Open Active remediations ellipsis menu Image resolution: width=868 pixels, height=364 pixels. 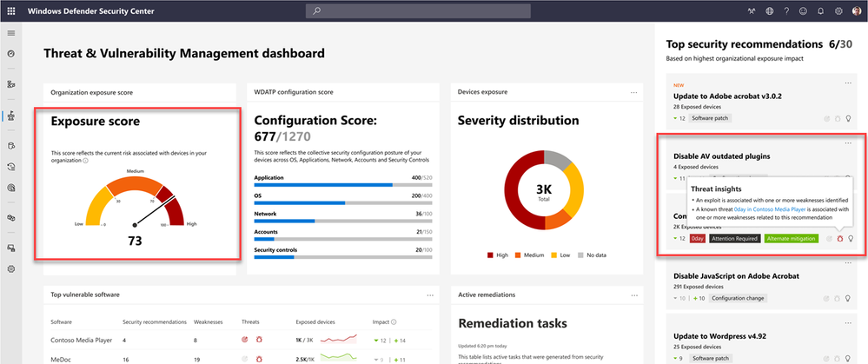(x=633, y=295)
